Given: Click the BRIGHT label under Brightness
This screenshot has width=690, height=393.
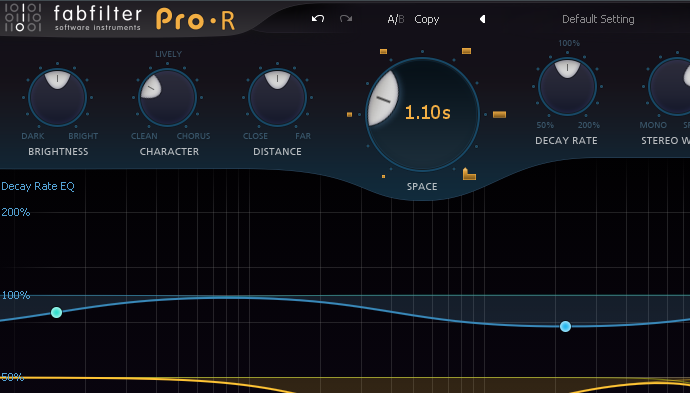Looking at the screenshot, I should click(x=83, y=136).
